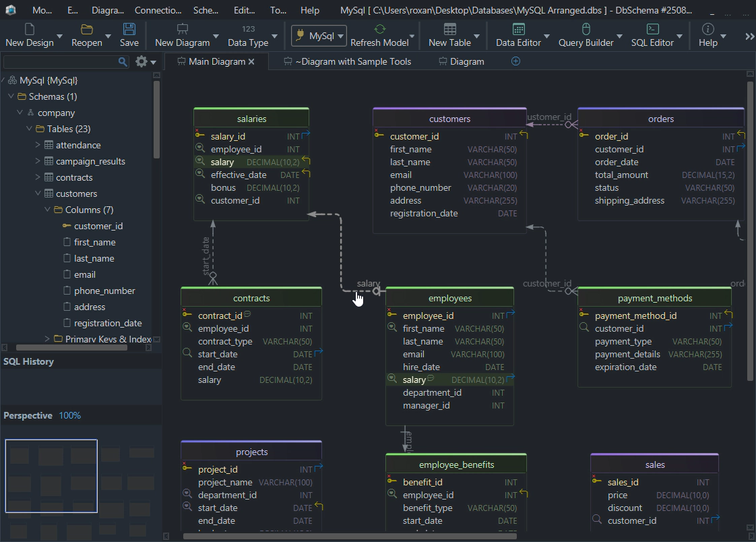Click the Refresh Model icon
This screenshot has height=542, width=756.
380,30
